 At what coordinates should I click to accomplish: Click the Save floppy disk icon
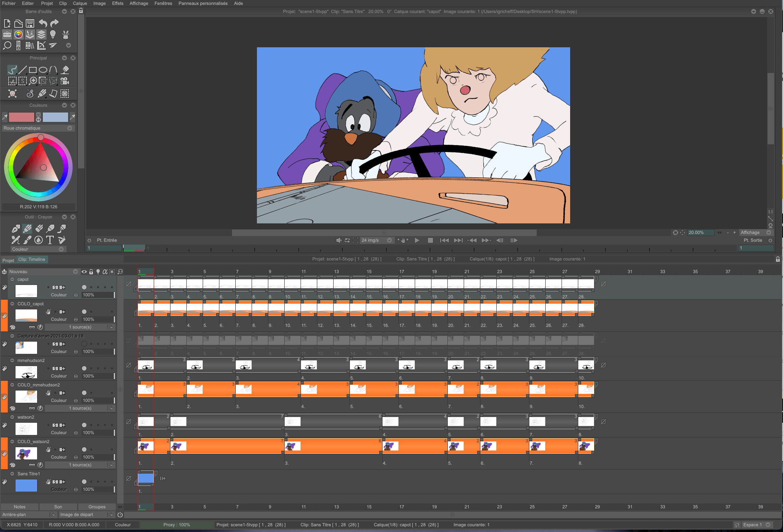[30, 23]
